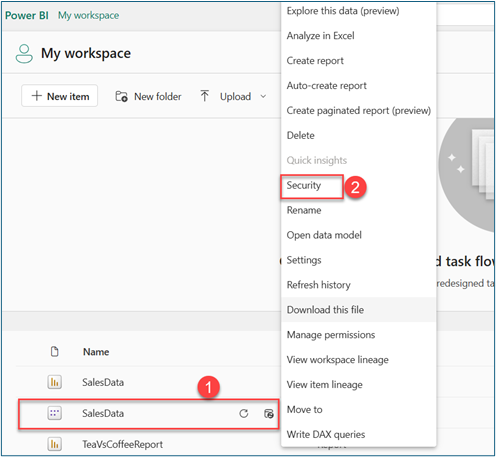Select Refresh history
The width and height of the screenshot is (496, 457).
pos(319,285)
